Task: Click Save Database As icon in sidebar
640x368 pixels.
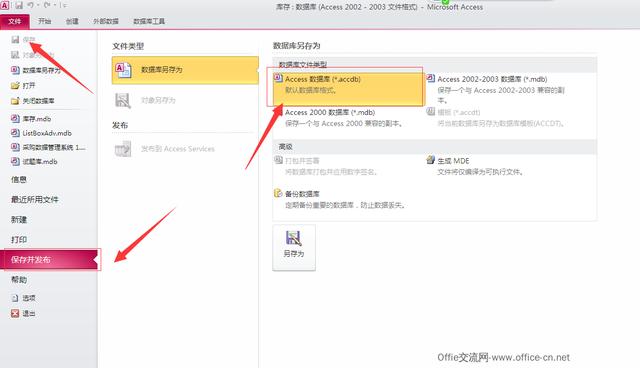Action: coord(15,70)
